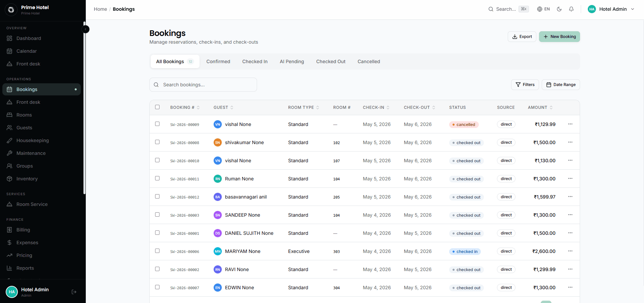Toggle the select-all bookings checkbox
644x303 pixels.
point(157,107)
